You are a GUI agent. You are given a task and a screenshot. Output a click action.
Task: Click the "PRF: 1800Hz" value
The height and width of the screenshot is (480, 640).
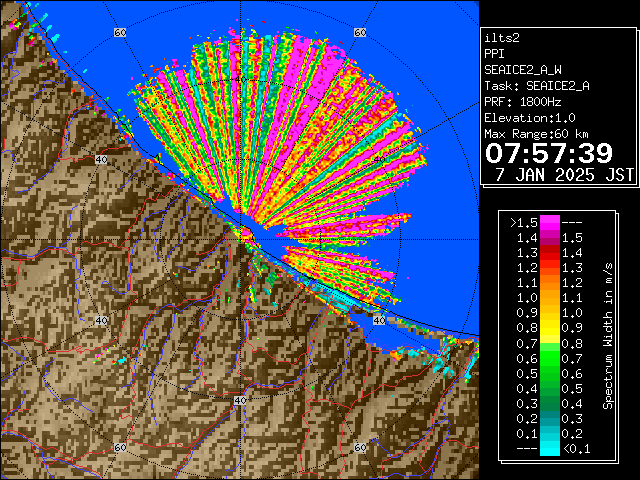523,102
